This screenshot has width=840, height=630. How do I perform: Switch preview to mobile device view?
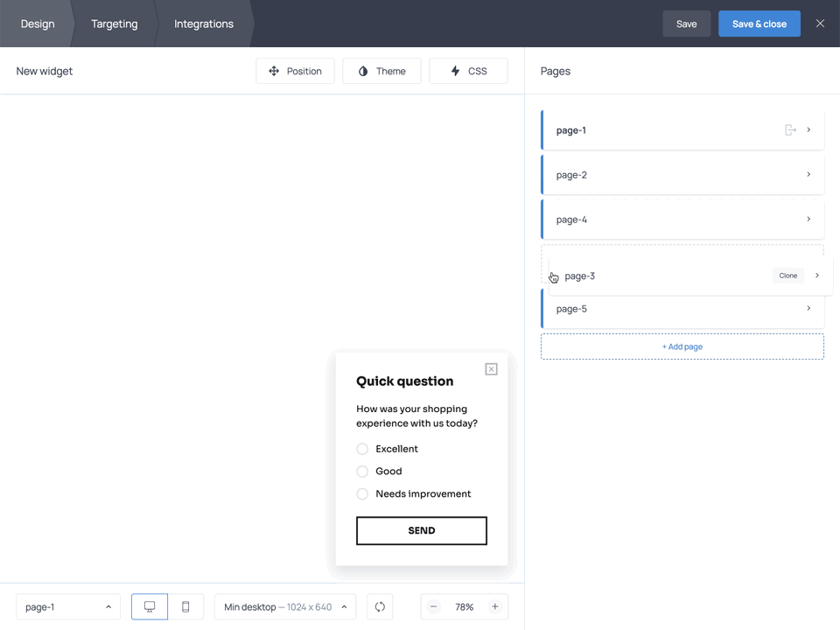coord(185,606)
